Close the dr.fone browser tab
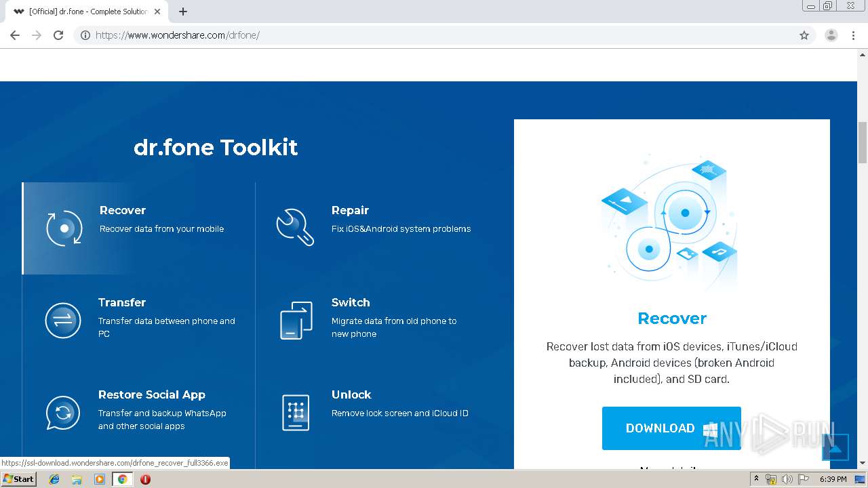868x488 pixels. pos(157,12)
